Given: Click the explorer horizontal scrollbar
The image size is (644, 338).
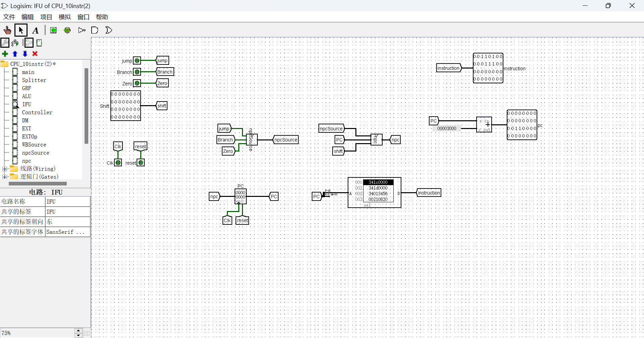Looking at the screenshot, I should tap(38, 184).
